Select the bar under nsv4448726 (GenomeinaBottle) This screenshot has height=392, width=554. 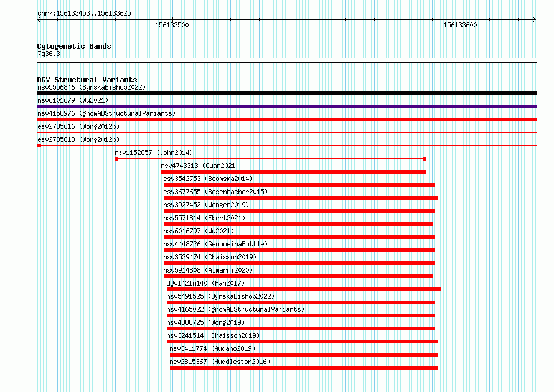tap(299, 250)
